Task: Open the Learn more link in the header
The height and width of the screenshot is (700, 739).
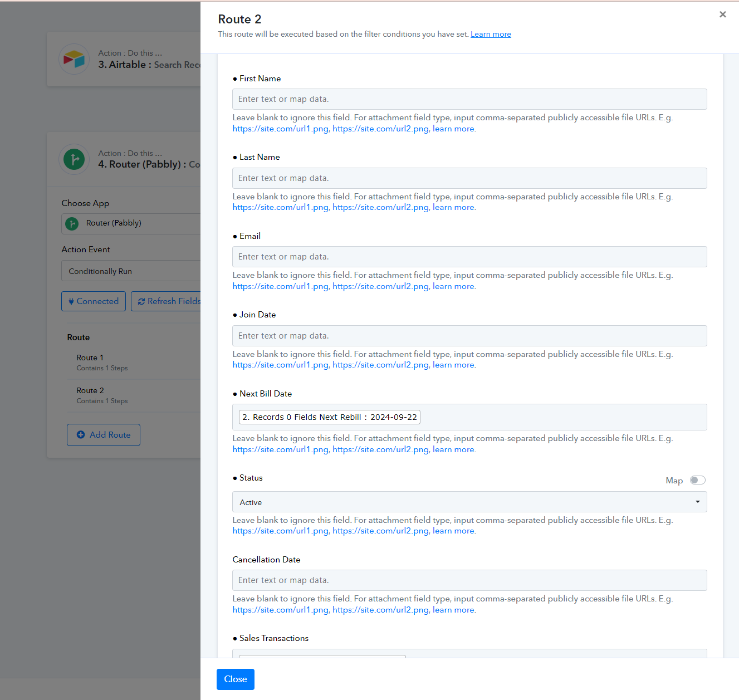Action: [491, 34]
